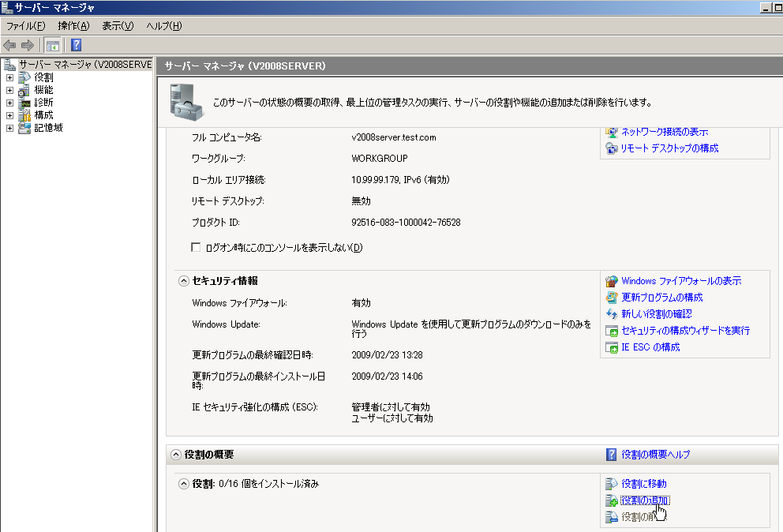This screenshot has height=532, width=783.
Task: Collapse the 役割の概要 section
Action: point(174,455)
